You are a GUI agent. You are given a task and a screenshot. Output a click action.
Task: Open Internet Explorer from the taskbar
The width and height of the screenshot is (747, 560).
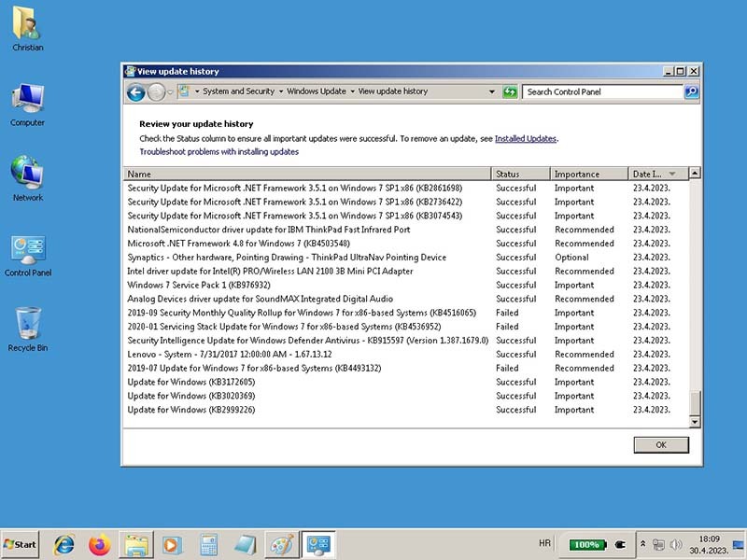[64, 543]
